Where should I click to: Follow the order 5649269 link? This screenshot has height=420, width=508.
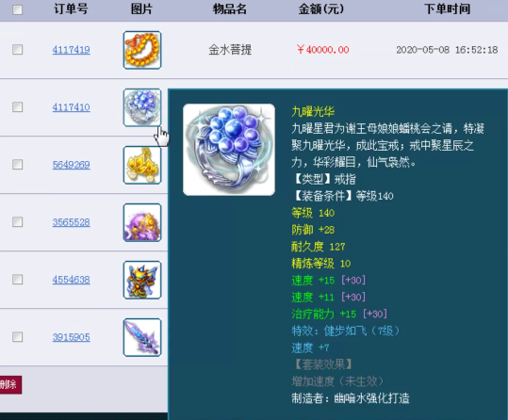point(72,165)
